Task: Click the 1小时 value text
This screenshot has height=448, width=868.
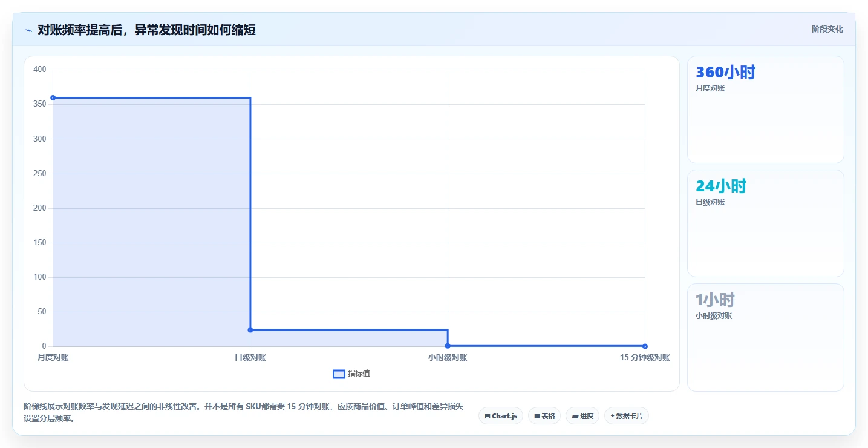Action: point(715,300)
